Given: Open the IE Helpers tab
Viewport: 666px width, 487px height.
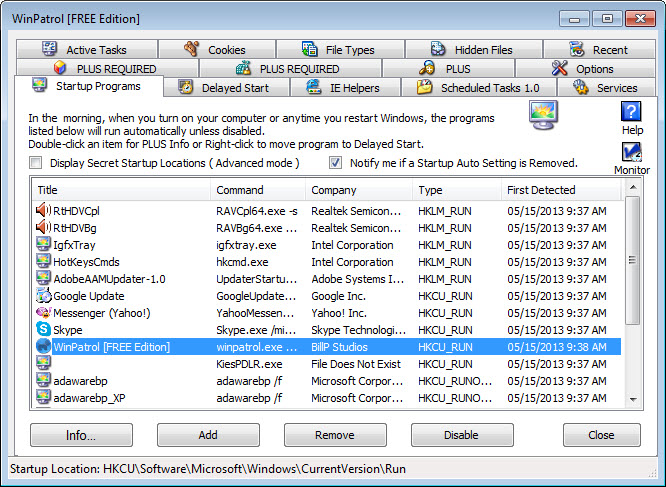Looking at the screenshot, I should [345, 87].
